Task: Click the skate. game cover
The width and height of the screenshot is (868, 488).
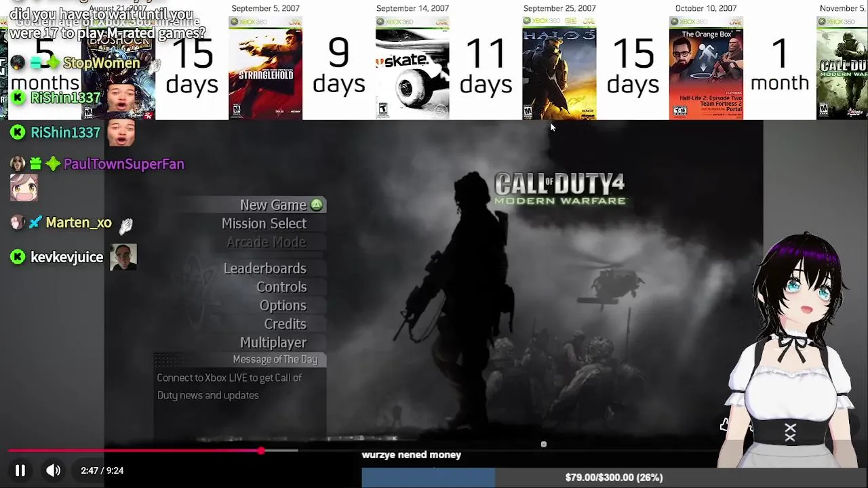Action: click(x=412, y=68)
